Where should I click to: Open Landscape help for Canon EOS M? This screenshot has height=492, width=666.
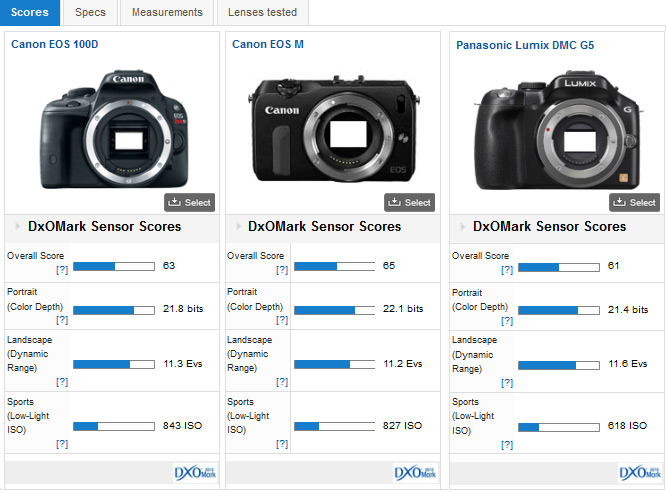coord(282,382)
